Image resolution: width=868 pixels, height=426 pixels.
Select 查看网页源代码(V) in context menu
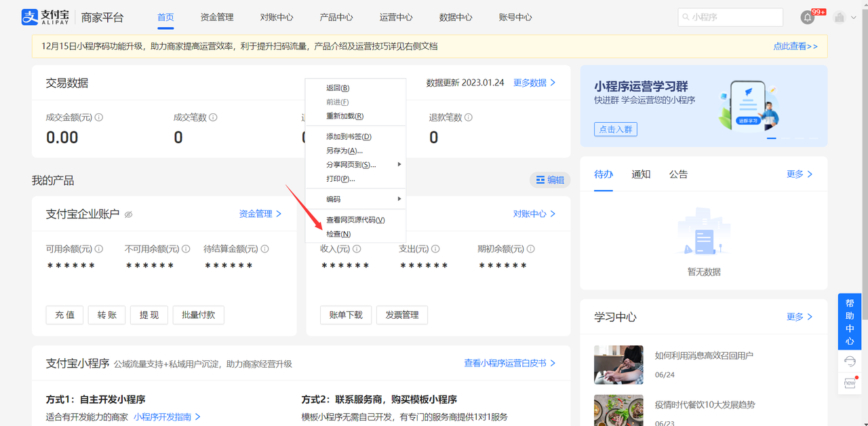pyautogui.click(x=355, y=220)
